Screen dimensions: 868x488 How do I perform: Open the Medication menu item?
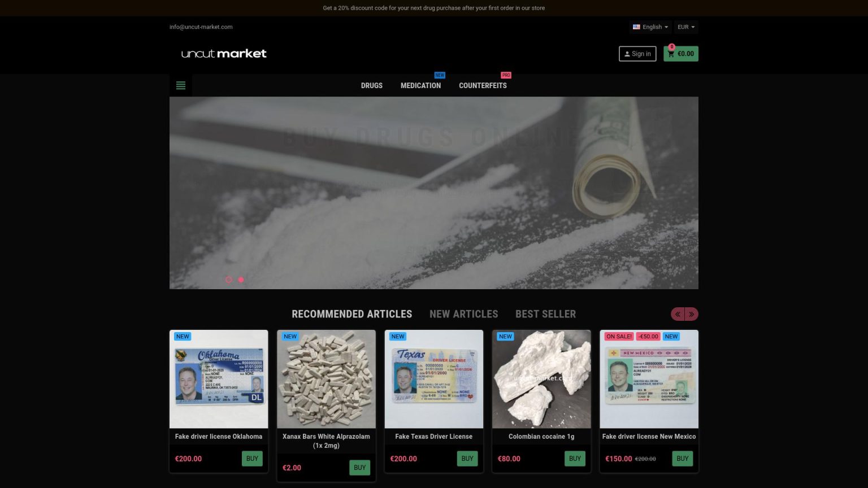pyautogui.click(x=420, y=86)
